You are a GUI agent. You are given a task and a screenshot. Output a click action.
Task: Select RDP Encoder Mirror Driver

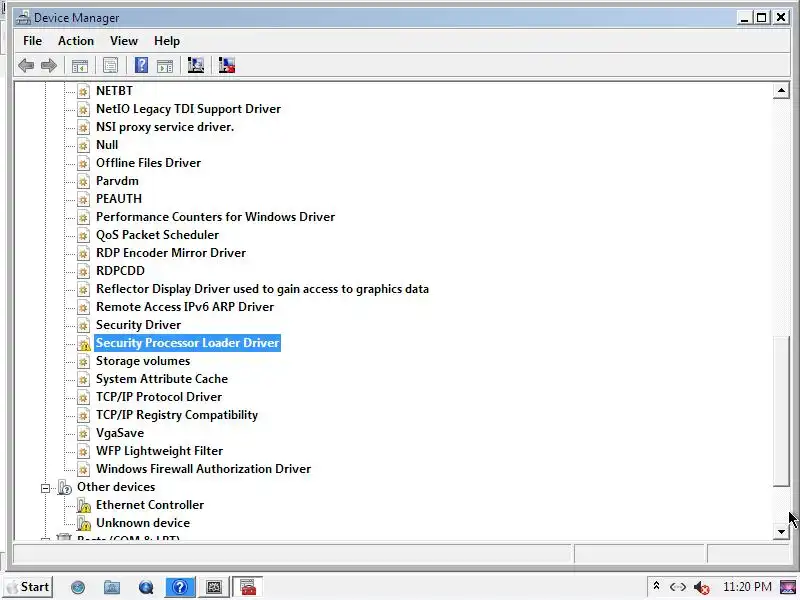[171, 253]
